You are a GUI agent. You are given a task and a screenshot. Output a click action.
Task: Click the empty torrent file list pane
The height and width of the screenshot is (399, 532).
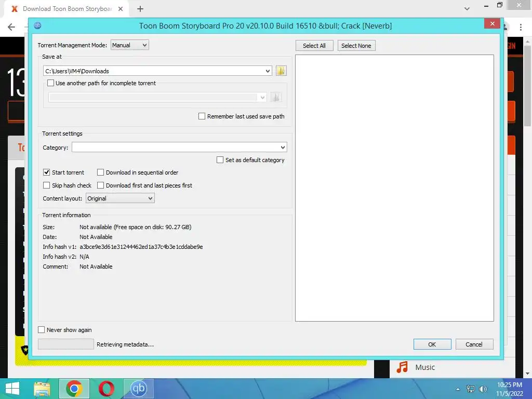point(394,188)
